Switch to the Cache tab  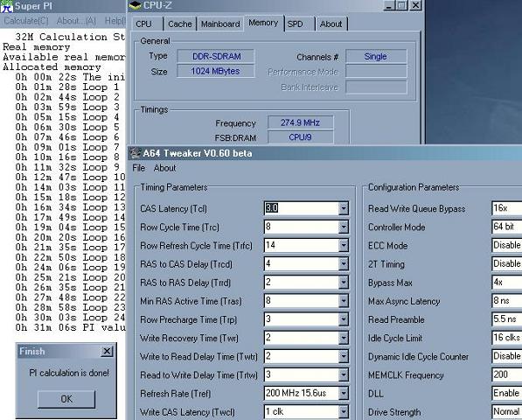click(180, 24)
